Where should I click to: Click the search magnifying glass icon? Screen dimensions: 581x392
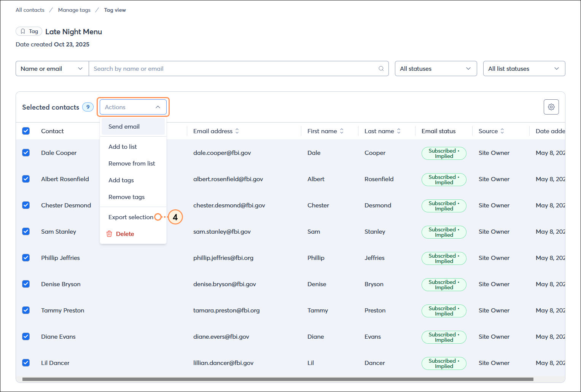381,69
